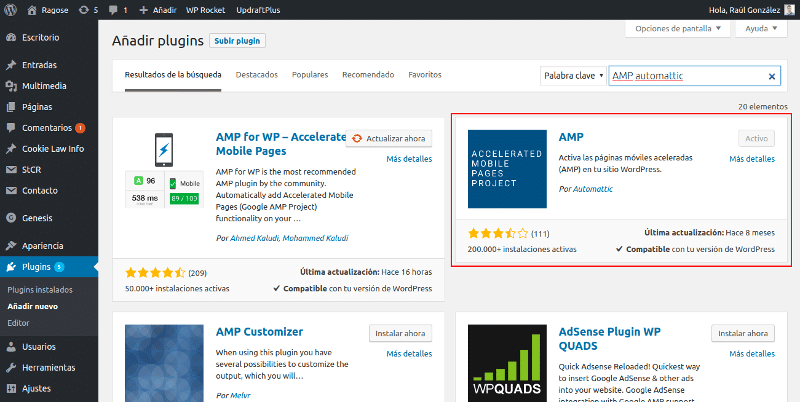Screen dimensions: 800x402
Task: Open Más detalles for AMP Customizer
Action: 409,354
